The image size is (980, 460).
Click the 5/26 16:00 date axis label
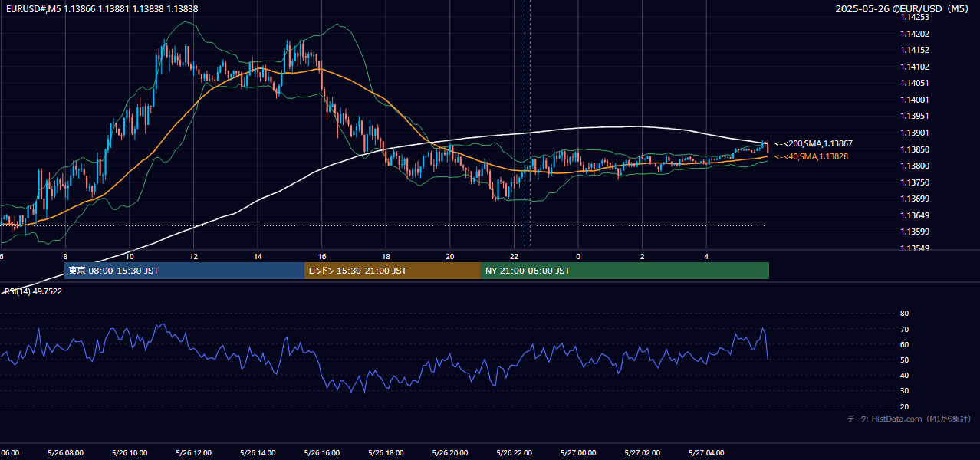322,452
